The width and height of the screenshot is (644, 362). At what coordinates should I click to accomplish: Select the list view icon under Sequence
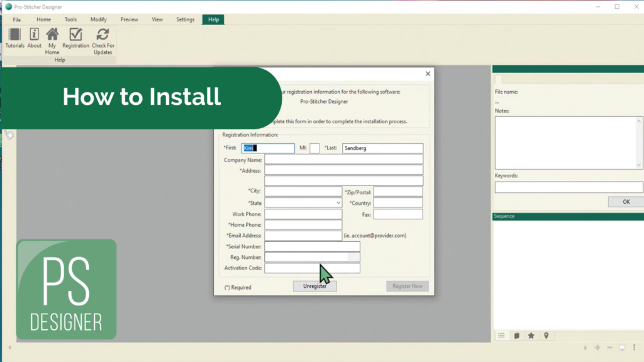coord(501,336)
